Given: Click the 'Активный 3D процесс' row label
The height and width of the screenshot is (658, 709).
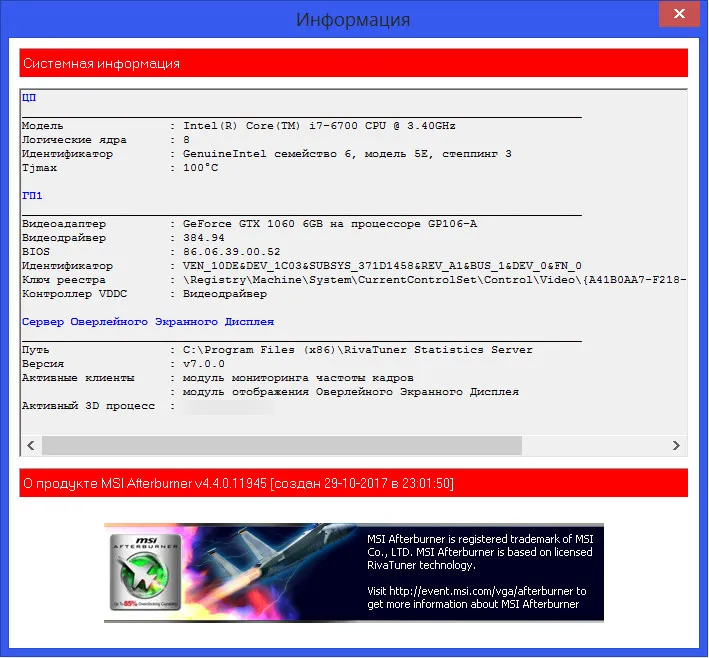Looking at the screenshot, I should 88,406.
